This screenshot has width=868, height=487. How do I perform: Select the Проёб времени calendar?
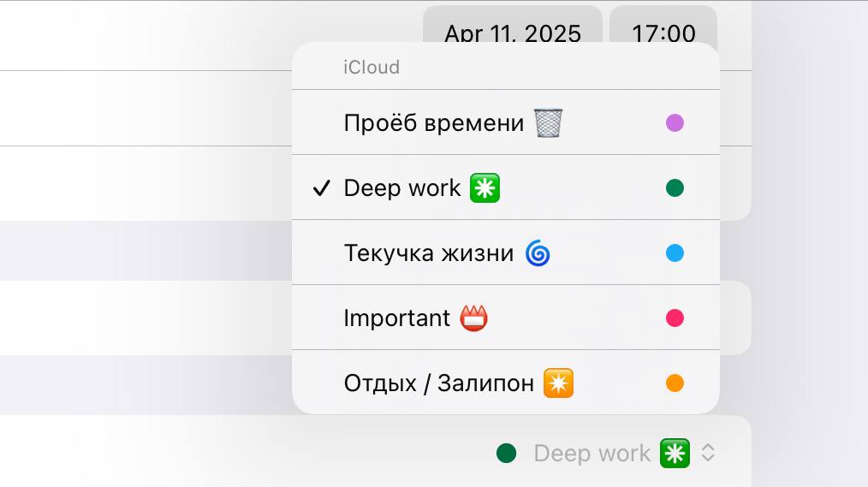(434, 123)
